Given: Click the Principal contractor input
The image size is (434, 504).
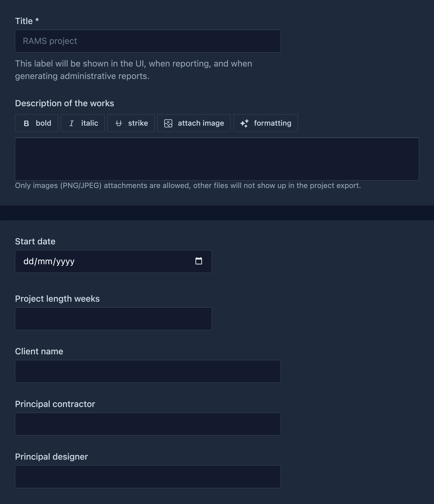Looking at the screenshot, I should 148,424.
